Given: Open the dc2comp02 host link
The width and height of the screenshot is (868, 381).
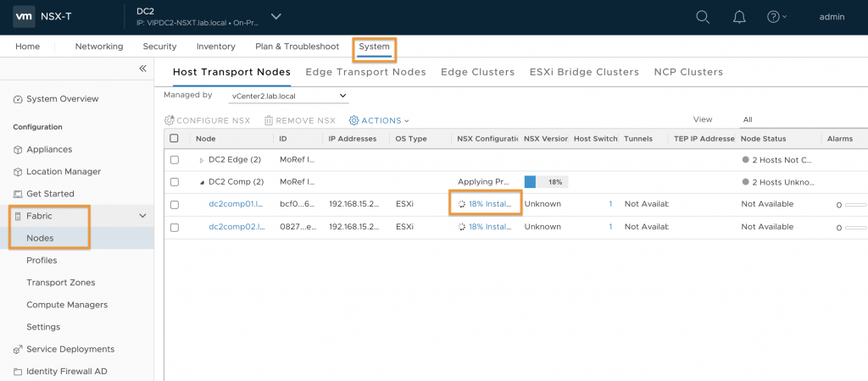Looking at the screenshot, I should pyautogui.click(x=236, y=227).
